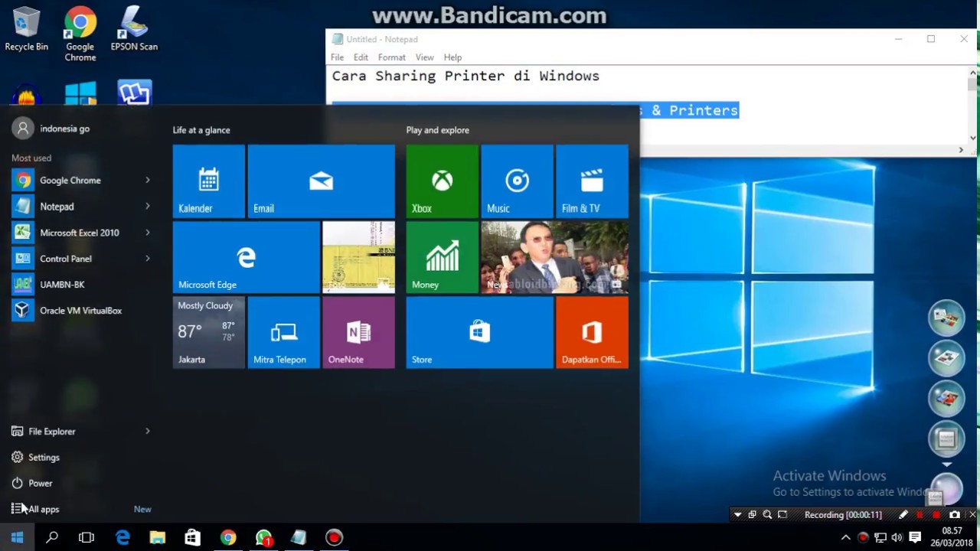Open Store from the taskbar

(193, 538)
